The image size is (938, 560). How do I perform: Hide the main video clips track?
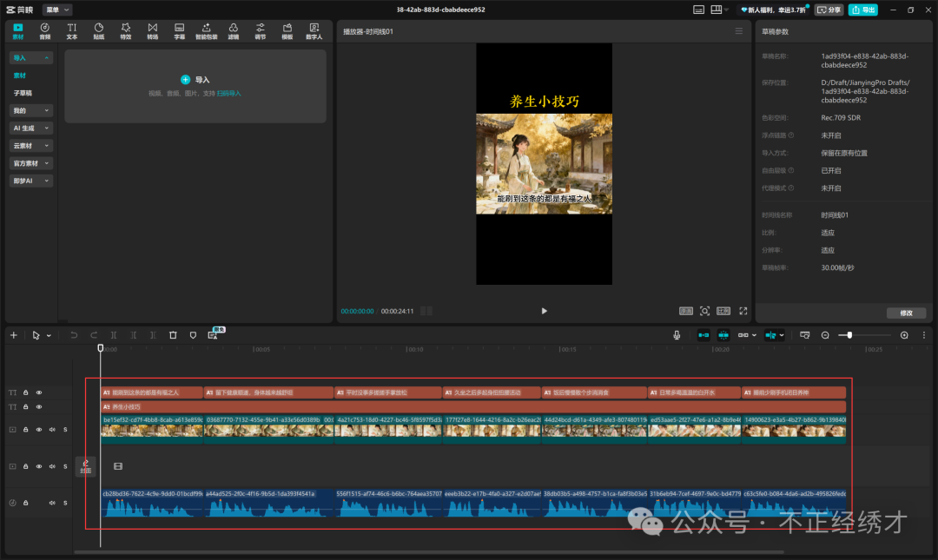[39, 430]
